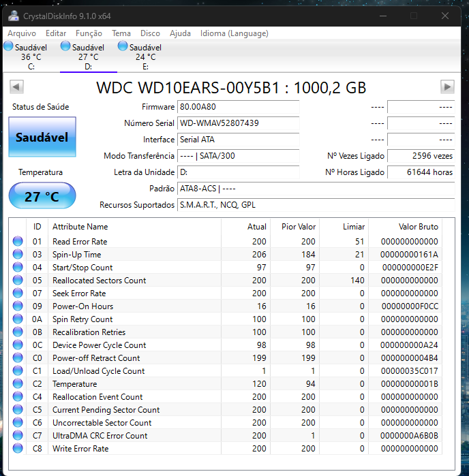This screenshot has height=476, width=469.
Task: Go to previous disk using left arrow
Action: point(16,86)
